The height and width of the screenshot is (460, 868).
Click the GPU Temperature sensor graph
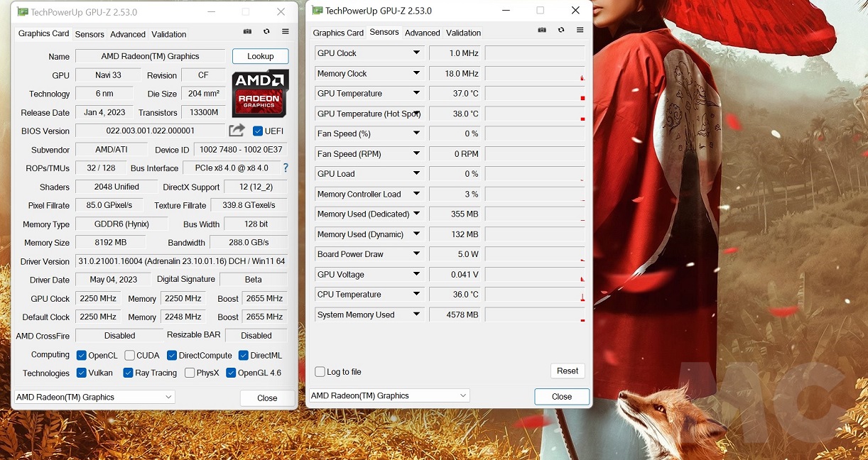pyautogui.click(x=534, y=94)
